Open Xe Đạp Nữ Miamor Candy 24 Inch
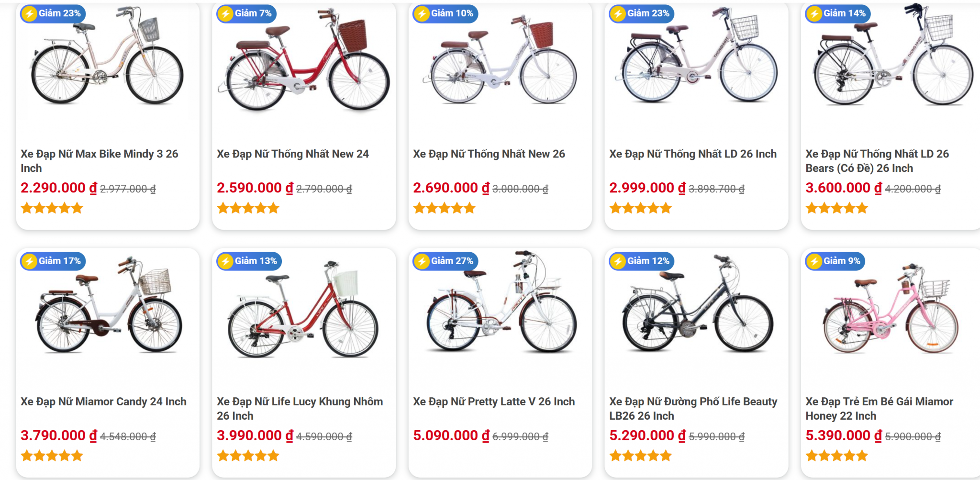This screenshot has width=980, height=480. pyautogui.click(x=103, y=402)
